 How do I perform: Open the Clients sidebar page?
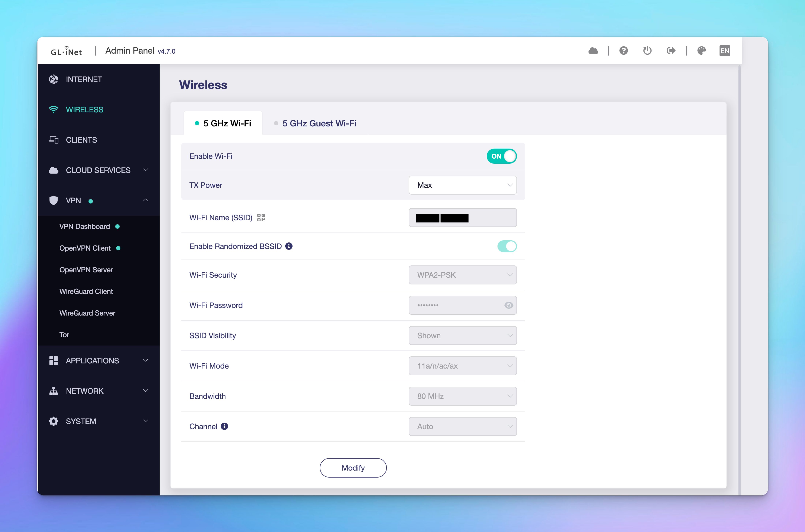coord(81,140)
